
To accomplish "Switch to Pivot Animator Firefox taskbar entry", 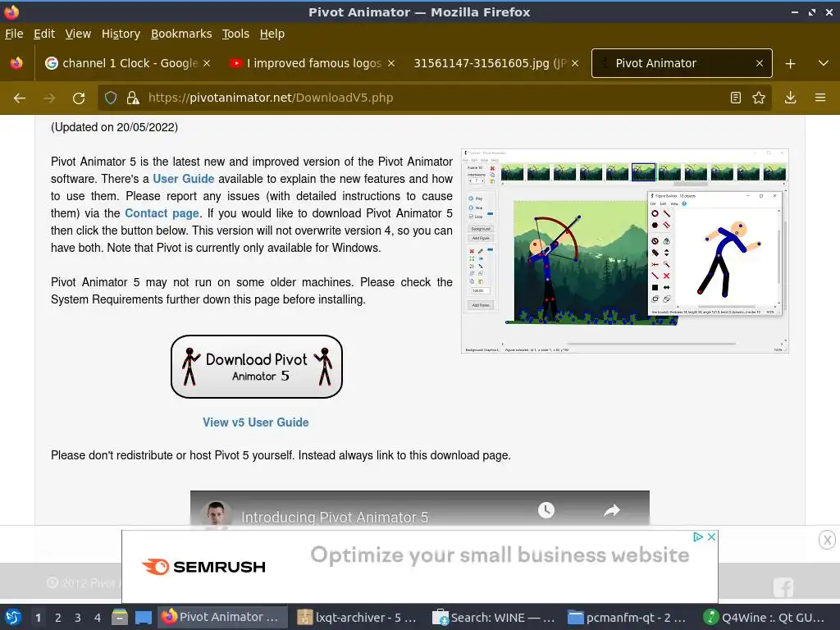I will point(222,618).
